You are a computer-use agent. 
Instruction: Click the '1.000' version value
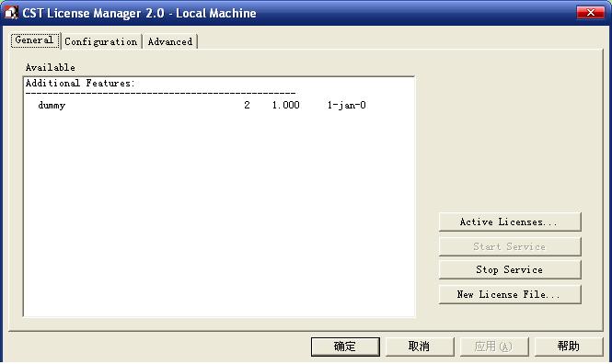tap(285, 105)
